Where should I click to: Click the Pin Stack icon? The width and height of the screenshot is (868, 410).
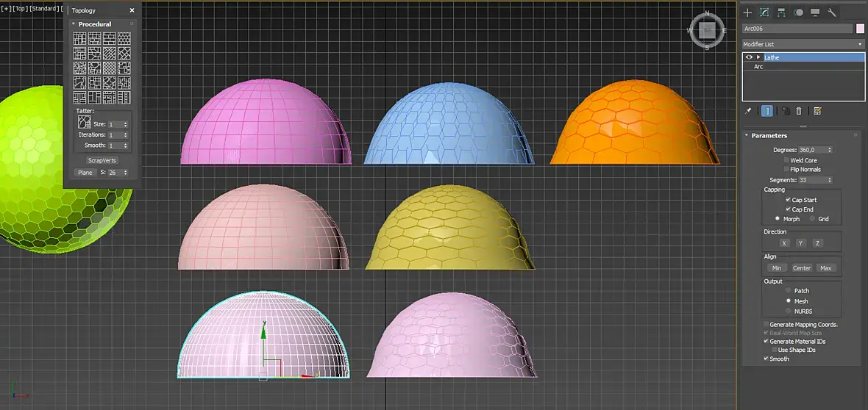[748, 111]
